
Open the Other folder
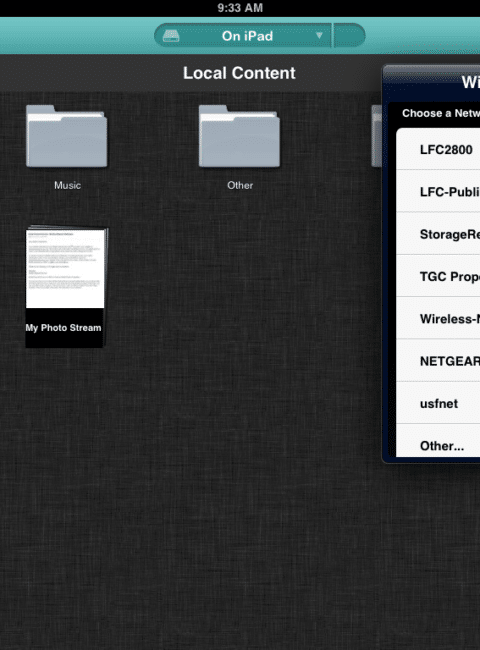(x=240, y=136)
